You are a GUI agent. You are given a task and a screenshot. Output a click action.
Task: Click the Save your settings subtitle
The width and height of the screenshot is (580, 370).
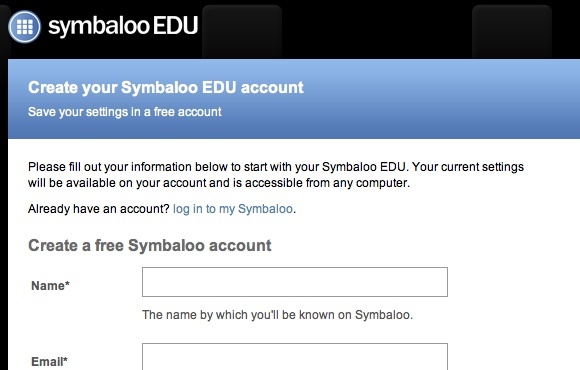pyautogui.click(x=125, y=112)
